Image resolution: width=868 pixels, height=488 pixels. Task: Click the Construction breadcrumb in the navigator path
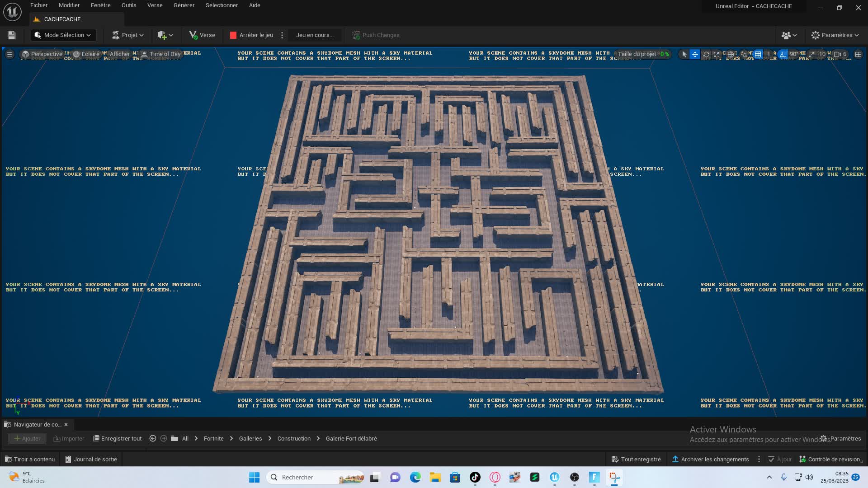(x=293, y=438)
